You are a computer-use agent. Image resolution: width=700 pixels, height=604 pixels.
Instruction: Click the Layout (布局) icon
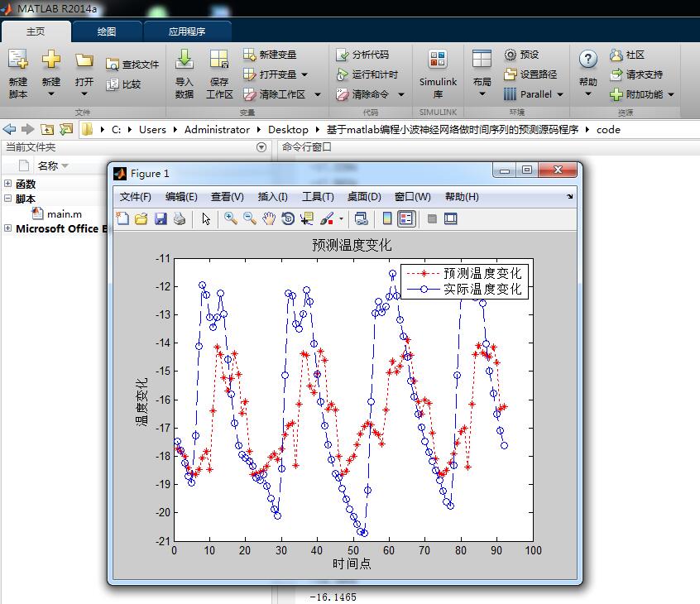tap(482, 59)
